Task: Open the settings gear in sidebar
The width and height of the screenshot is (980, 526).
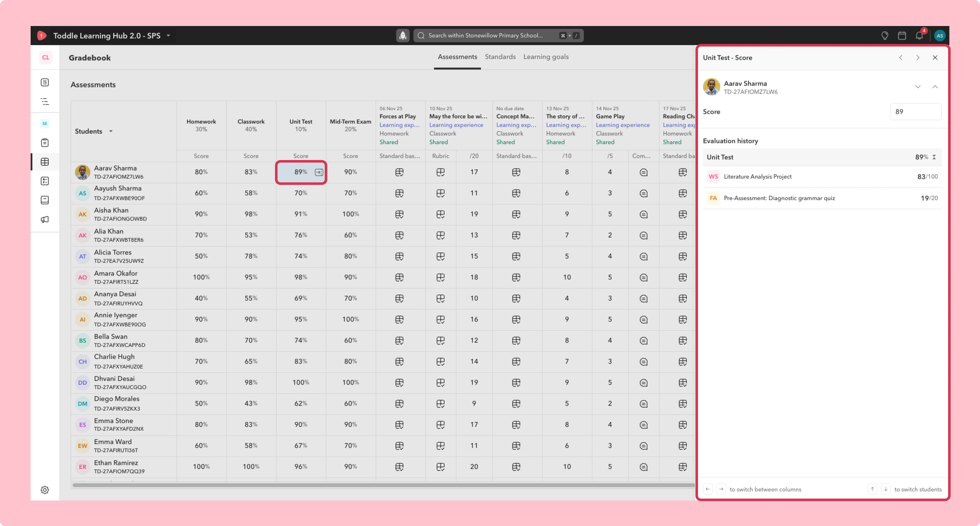Action: [45, 490]
